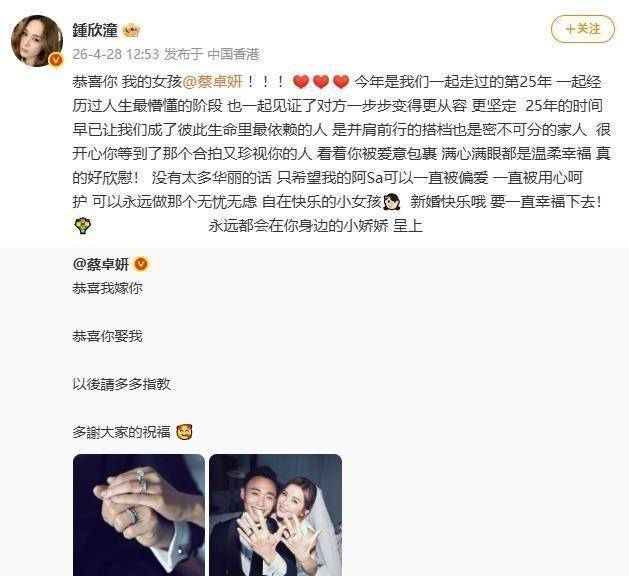Open the orange @蔡卓妍 mention in post
Screen dimensions: 629x576
[x=213, y=82]
